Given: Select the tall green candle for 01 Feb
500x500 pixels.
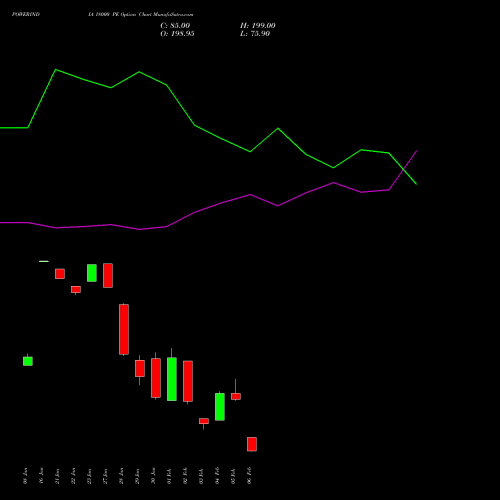Looking at the screenshot, I should coord(172,379).
